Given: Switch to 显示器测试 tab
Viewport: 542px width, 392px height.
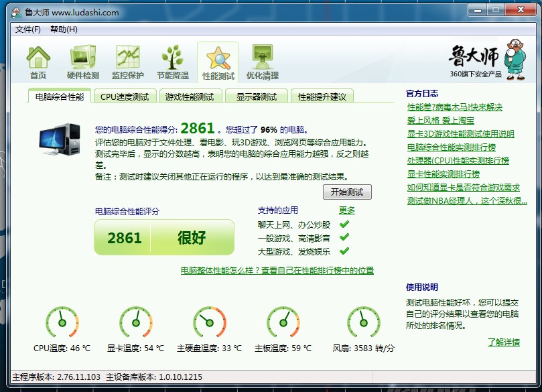Looking at the screenshot, I should 256,96.
